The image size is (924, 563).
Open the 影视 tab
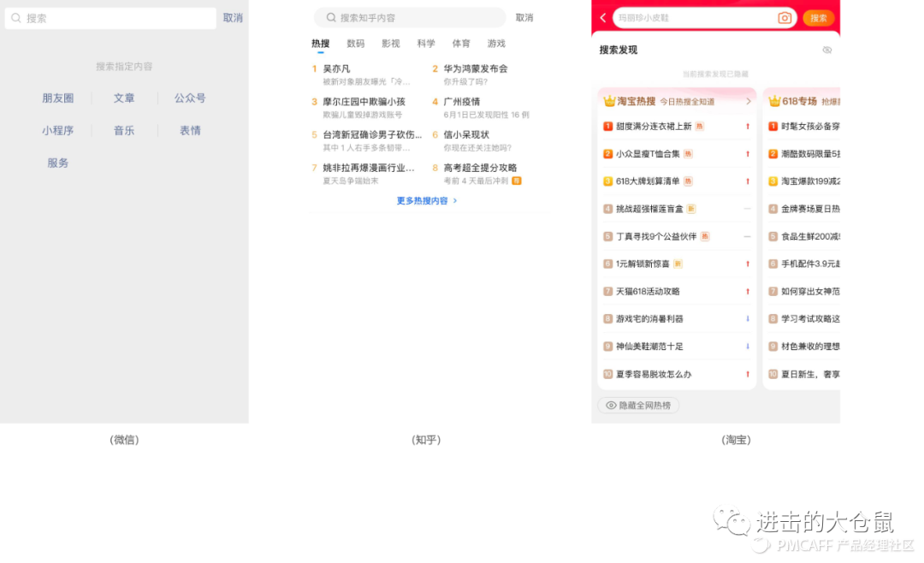pos(391,44)
